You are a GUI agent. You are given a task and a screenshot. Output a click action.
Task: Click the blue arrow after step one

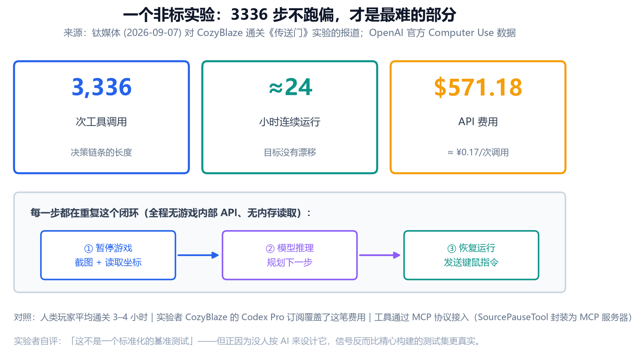[x=198, y=255]
